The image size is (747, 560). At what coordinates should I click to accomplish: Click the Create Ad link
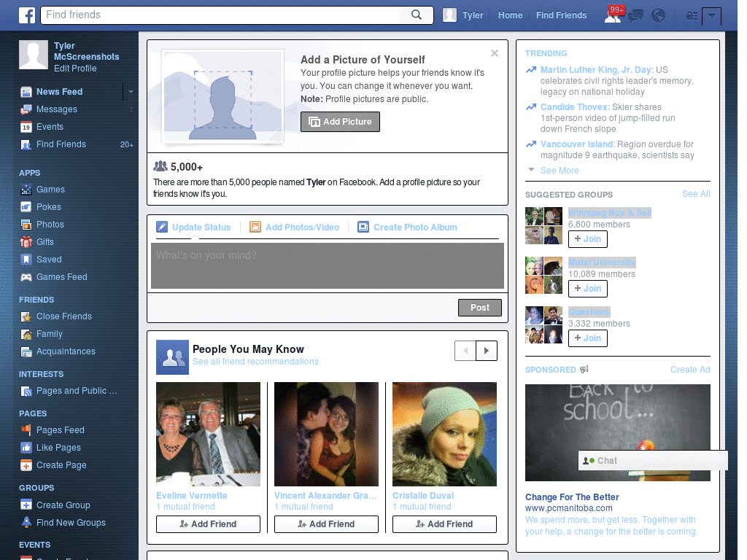pyautogui.click(x=690, y=370)
